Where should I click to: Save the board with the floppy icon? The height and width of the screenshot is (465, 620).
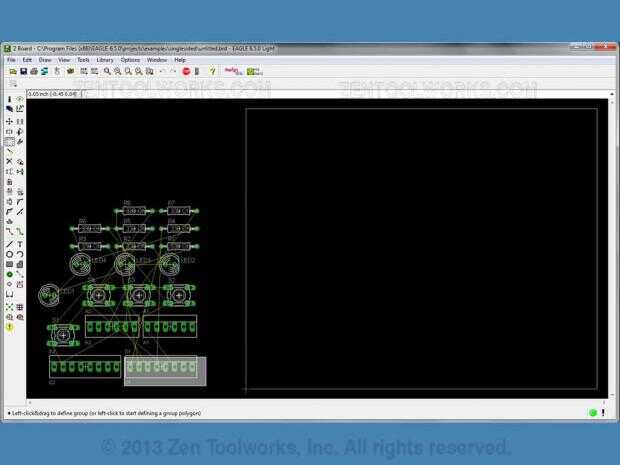(x=24, y=72)
